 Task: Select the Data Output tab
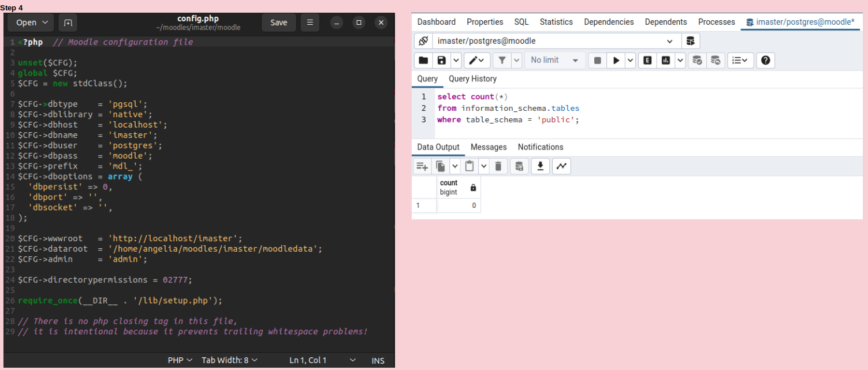coord(438,147)
